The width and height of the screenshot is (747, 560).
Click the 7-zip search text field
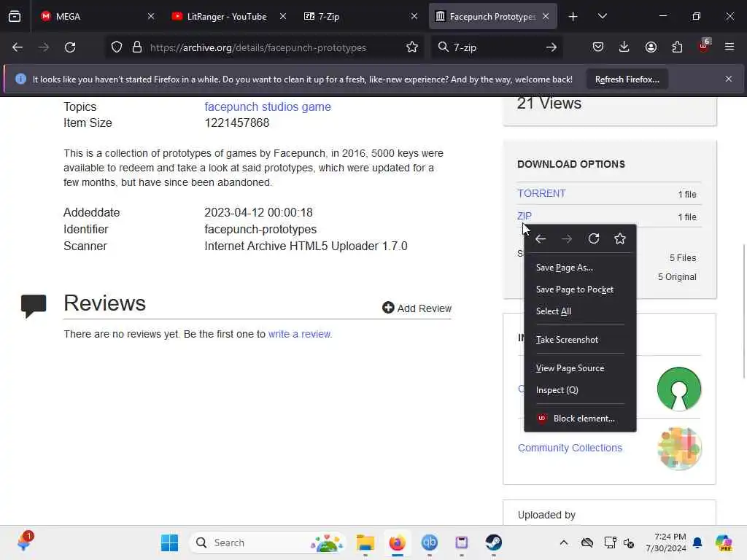click(495, 47)
